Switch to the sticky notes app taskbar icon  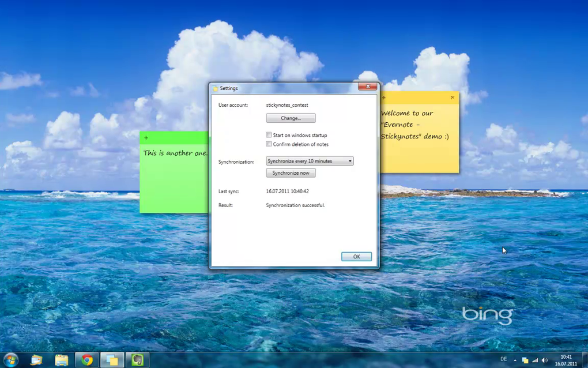[112, 360]
